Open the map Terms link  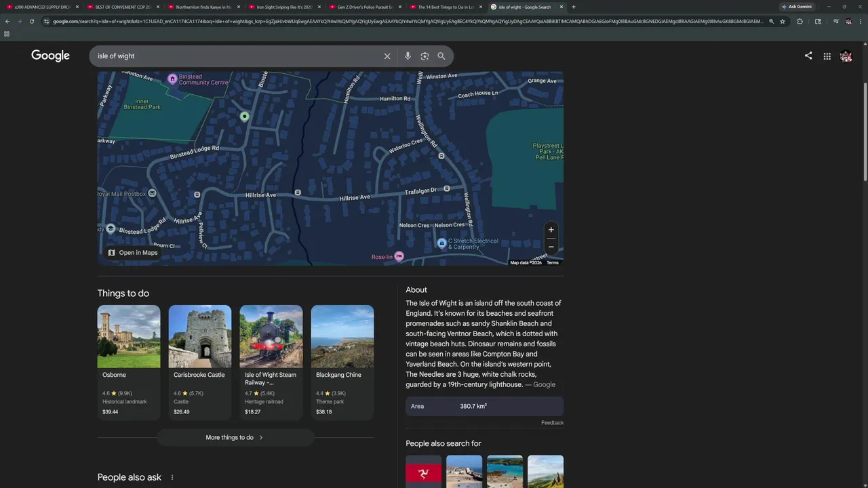point(553,262)
